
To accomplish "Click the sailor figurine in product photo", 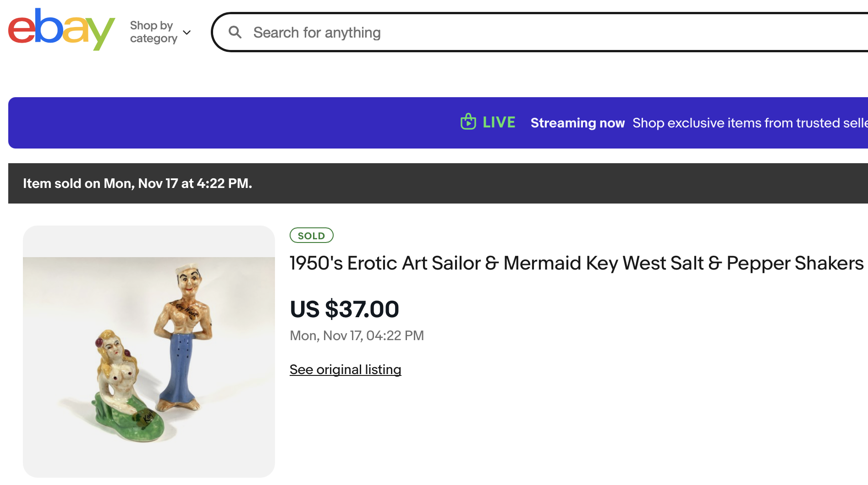I will click(182, 348).
